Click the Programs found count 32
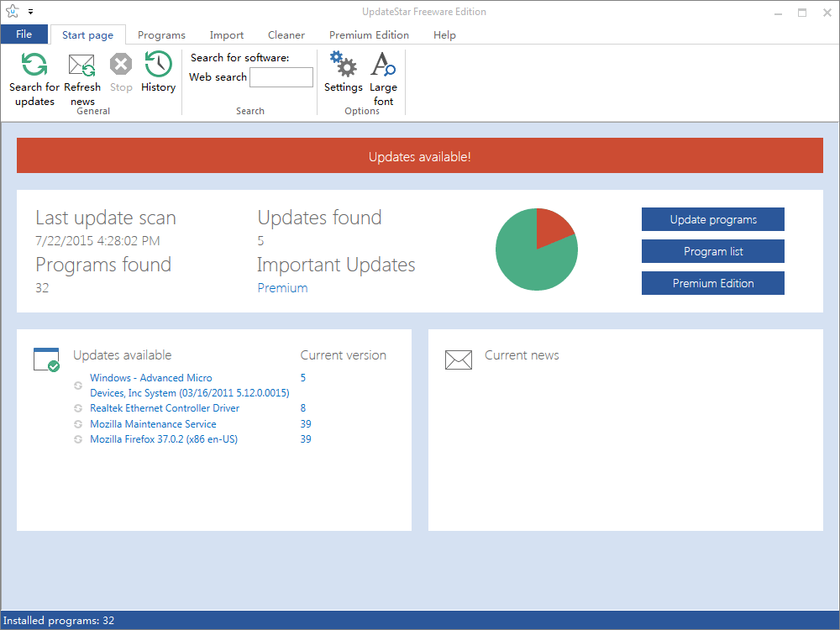This screenshot has width=840, height=630. coord(42,287)
